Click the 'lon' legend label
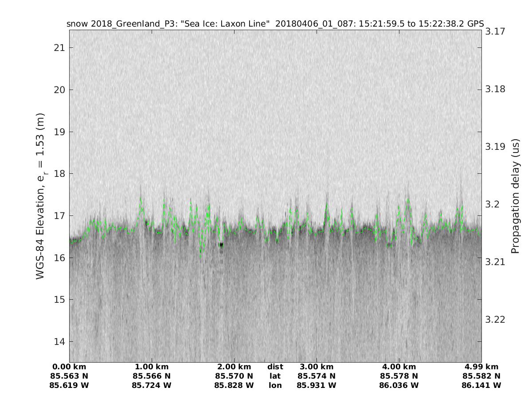 click(x=275, y=386)
